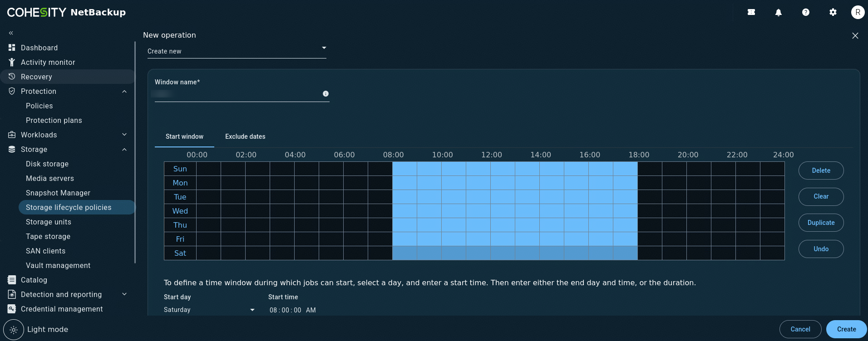Go to Disk storage

coord(47,164)
